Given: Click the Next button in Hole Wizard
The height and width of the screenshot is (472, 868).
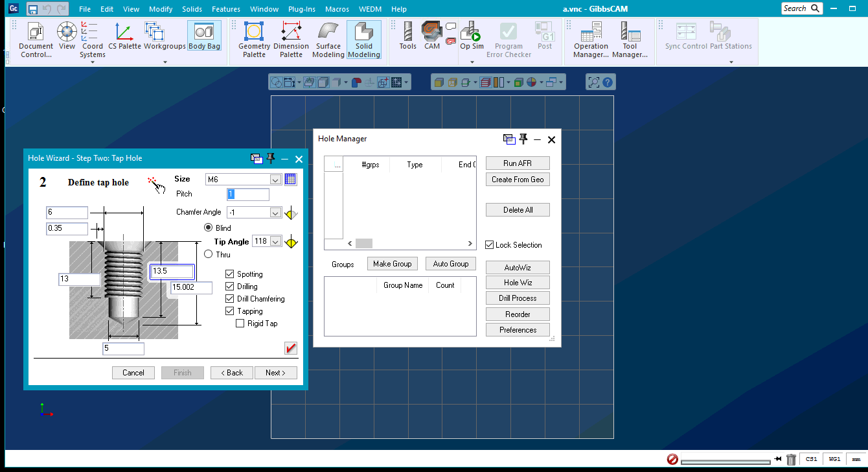Looking at the screenshot, I should click(275, 373).
